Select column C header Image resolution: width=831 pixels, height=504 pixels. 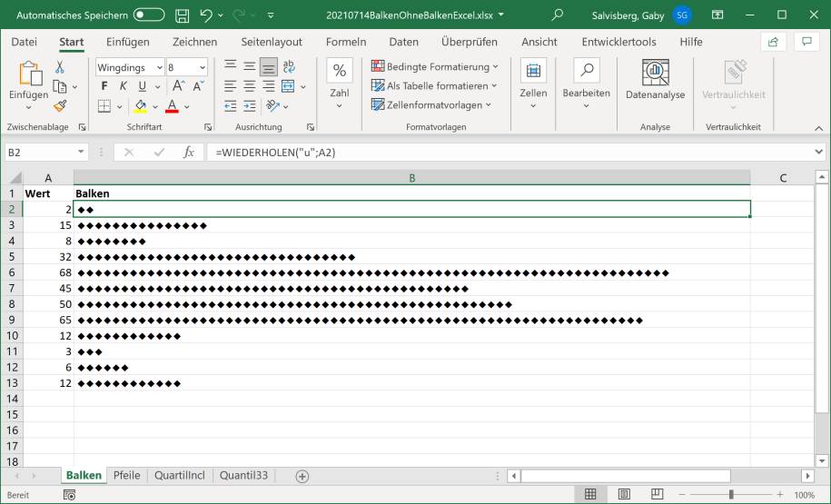(782, 178)
